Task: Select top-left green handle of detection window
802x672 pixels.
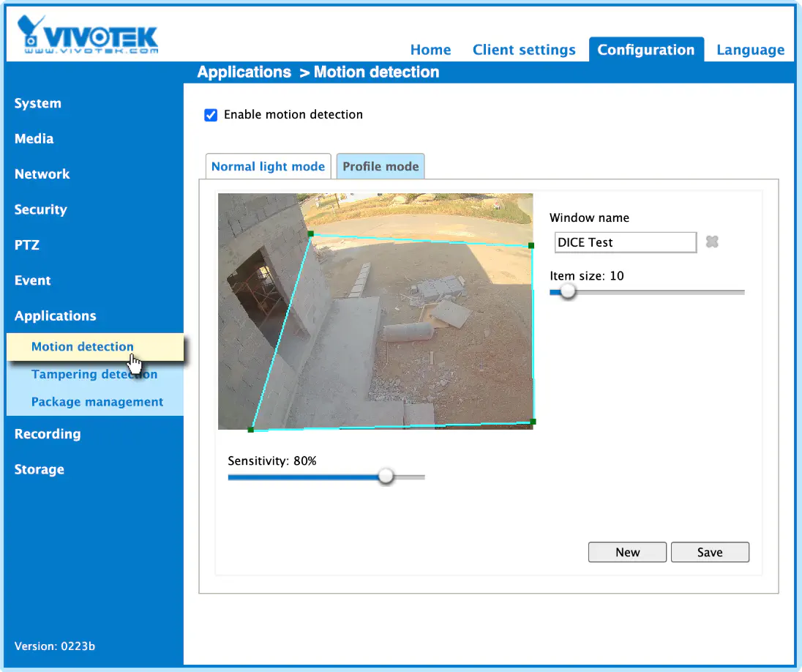Action: point(311,234)
